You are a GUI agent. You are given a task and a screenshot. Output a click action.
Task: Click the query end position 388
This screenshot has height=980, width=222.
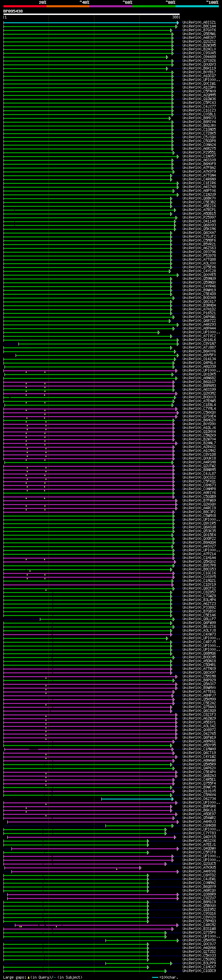[175, 17]
